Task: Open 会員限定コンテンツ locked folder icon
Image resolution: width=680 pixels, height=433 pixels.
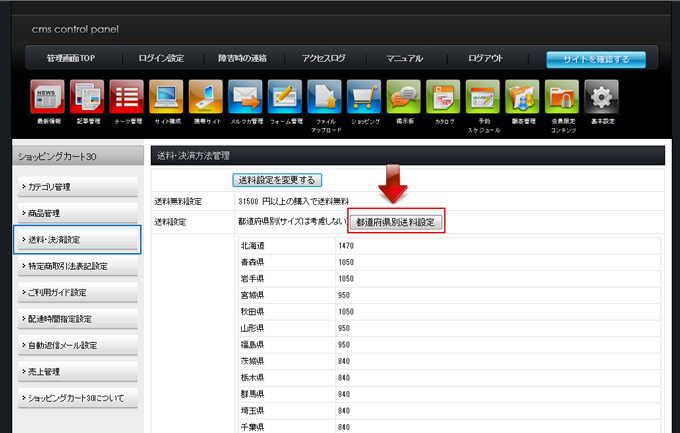Action: point(561,98)
